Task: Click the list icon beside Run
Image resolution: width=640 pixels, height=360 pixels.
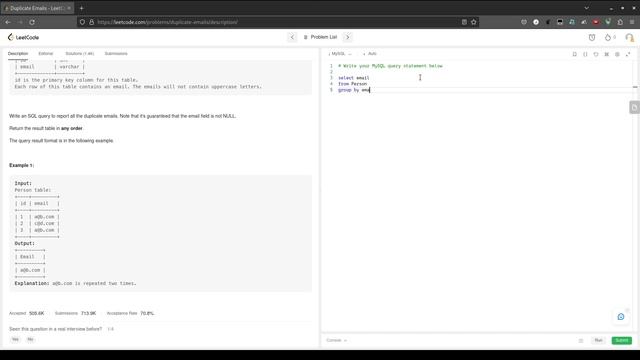Action: 581,340
